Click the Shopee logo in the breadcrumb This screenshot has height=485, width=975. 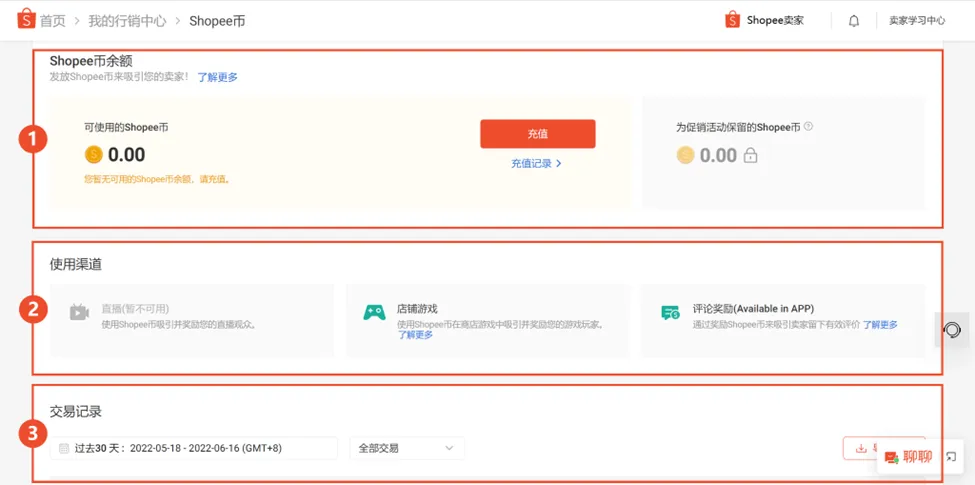click(26, 19)
